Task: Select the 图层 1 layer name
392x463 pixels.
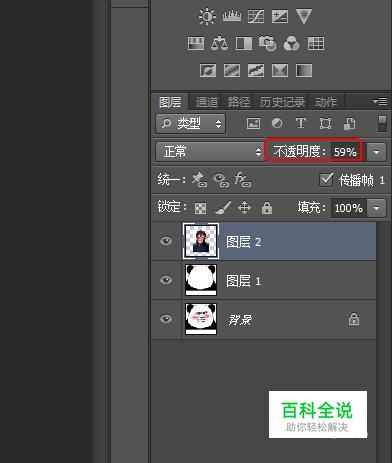Action: tap(243, 281)
